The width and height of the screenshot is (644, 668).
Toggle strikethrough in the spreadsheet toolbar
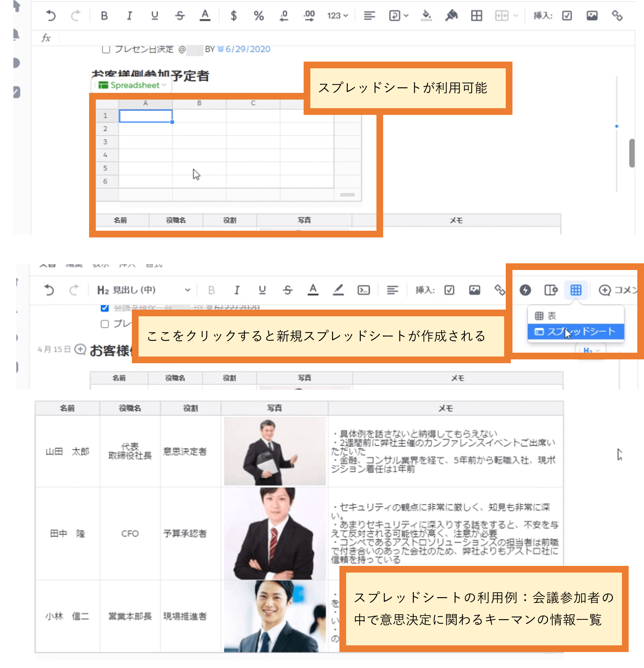click(x=180, y=16)
